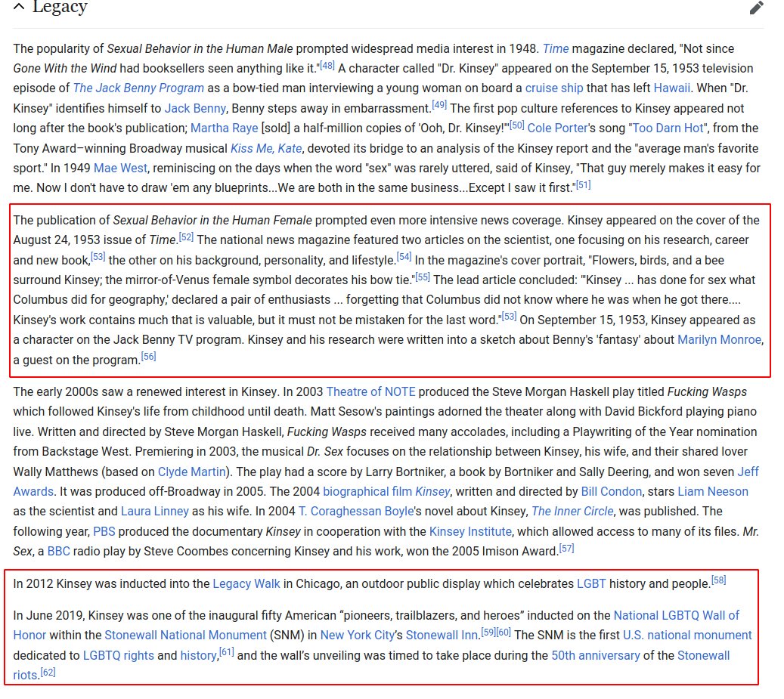Image resolution: width=784 pixels, height=699 pixels.
Task: Click the Legacy section edit pencil icon
Action: [x=757, y=8]
